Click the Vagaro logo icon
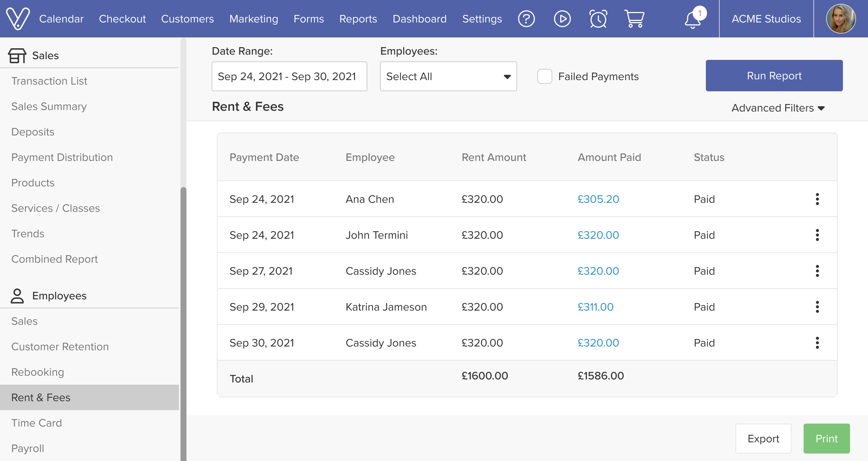Screen dimensions: 868x461 (x=18, y=19)
